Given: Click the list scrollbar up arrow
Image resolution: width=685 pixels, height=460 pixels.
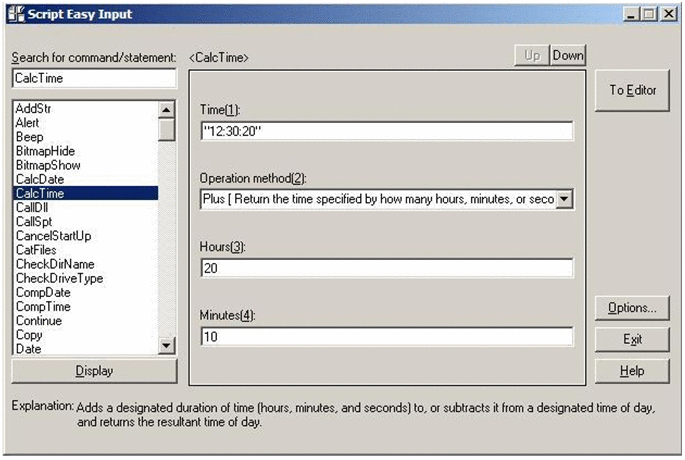Looking at the screenshot, I should [x=166, y=110].
